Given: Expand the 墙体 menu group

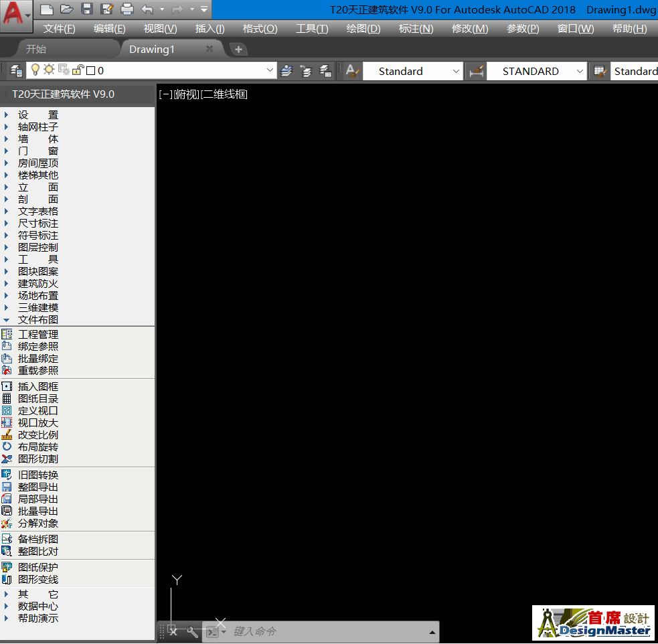Looking at the screenshot, I should point(6,139).
